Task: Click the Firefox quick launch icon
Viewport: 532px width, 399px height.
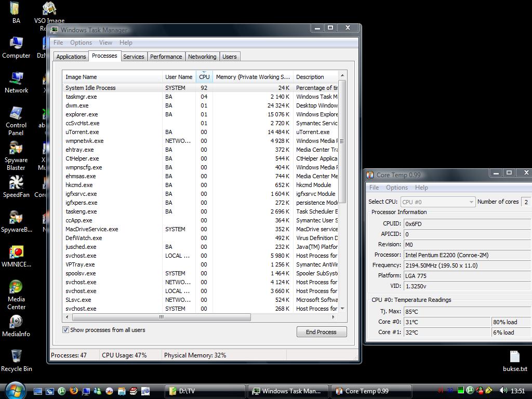Action: [74, 391]
